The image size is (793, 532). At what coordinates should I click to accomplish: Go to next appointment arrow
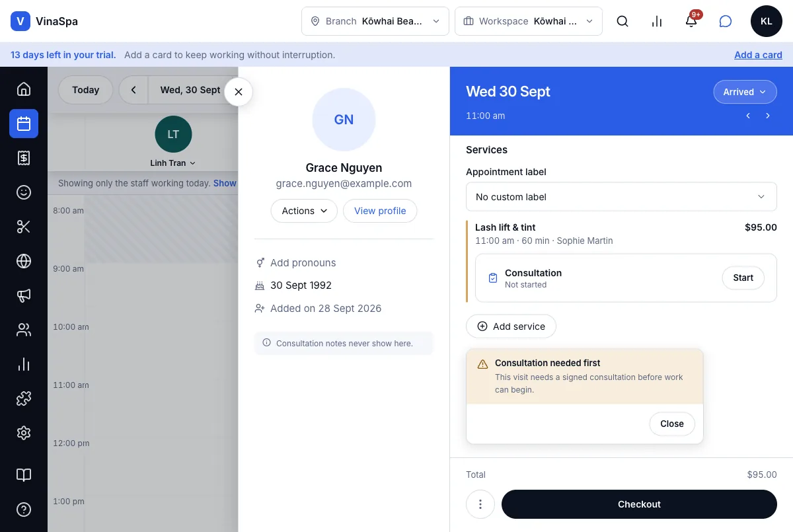tap(768, 116)
